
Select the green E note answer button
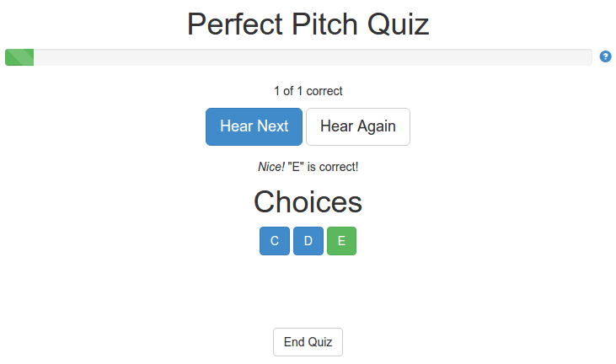coord(342,241)
